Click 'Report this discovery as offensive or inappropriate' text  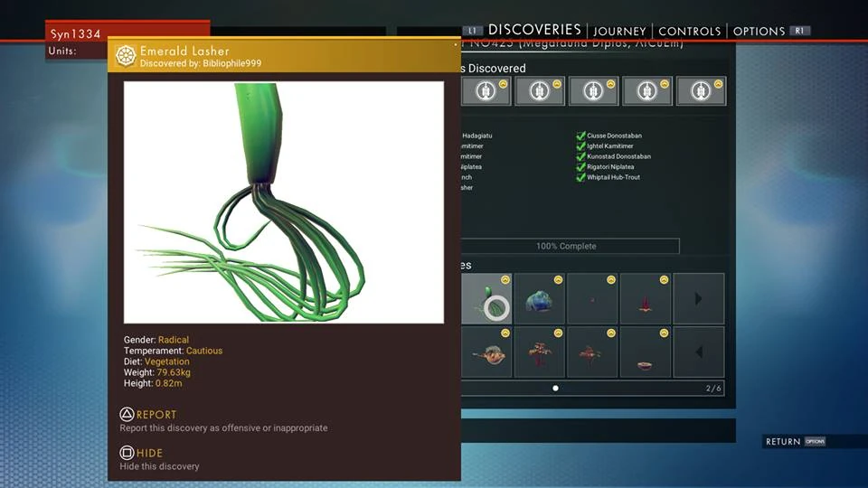[223, 427]
